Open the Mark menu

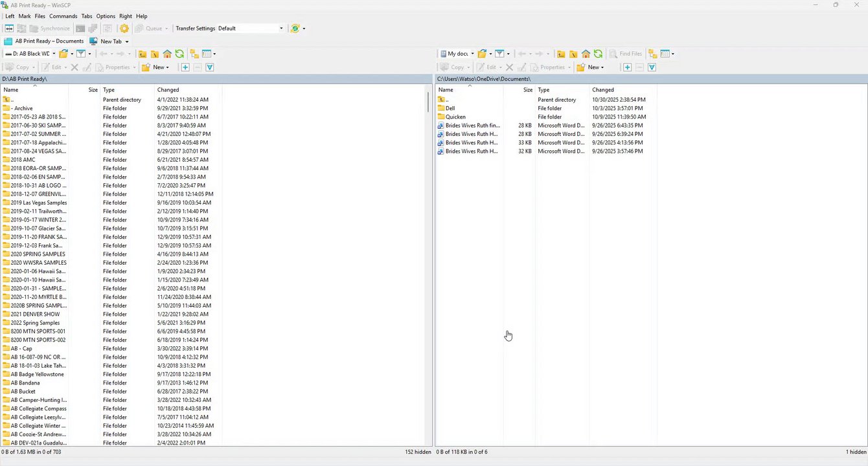point(25,16)
